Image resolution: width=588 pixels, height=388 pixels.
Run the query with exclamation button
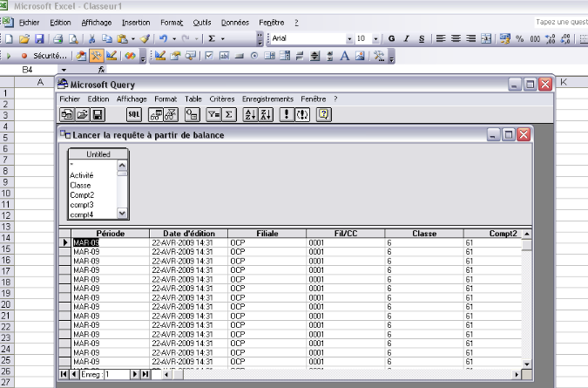coord(287,114)
